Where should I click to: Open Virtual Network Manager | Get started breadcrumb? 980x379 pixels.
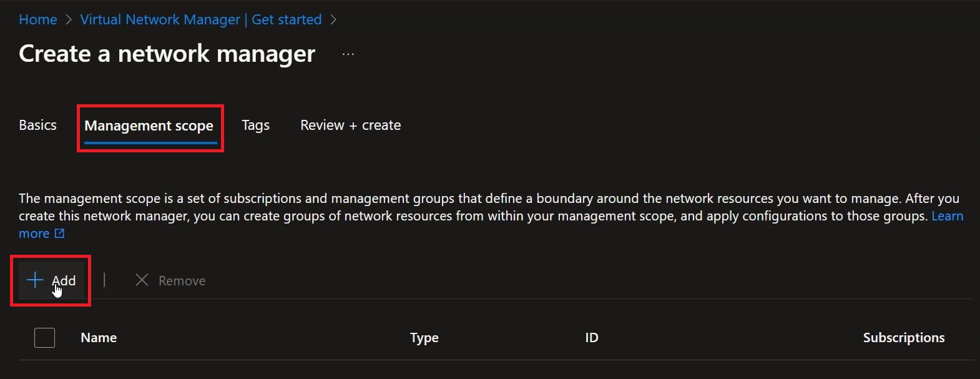[x=201, y=20]
